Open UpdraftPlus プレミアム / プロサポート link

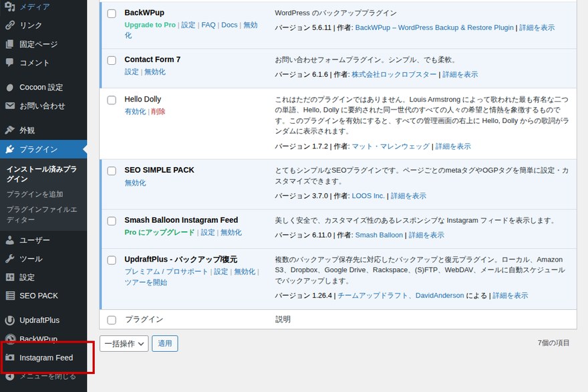click(166, 272)
